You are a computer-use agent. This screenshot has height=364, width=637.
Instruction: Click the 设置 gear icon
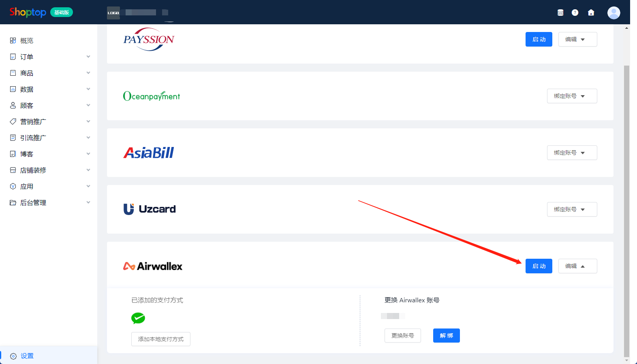[13, 356]
